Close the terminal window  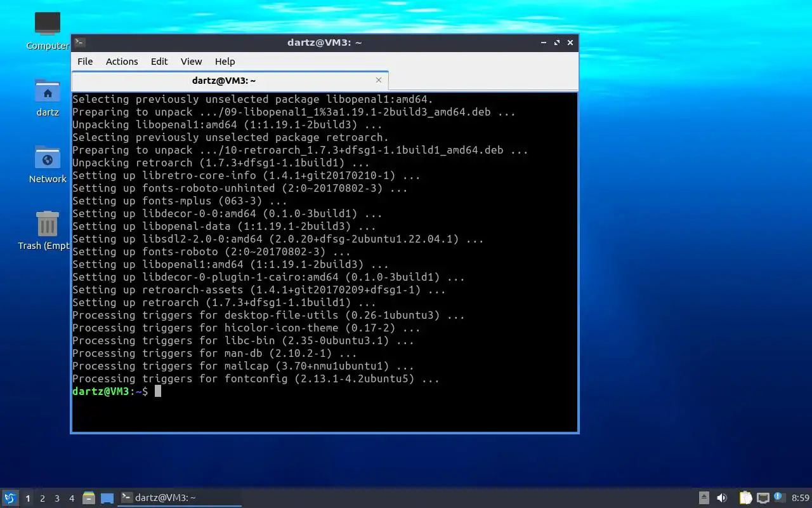pos(570,43)
